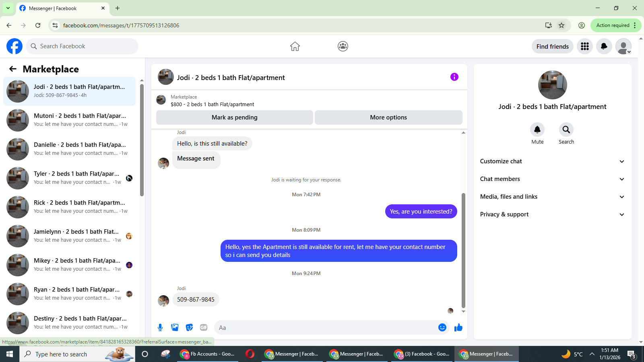Click the Action required button
644x362 pixels.
[613, 25]
